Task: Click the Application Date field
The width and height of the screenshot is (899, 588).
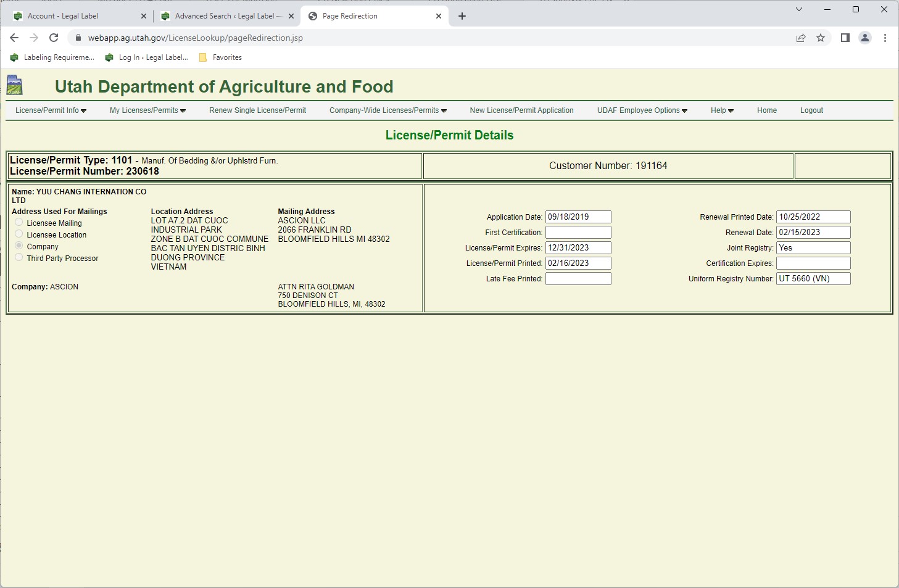Action: click(578, 217)
